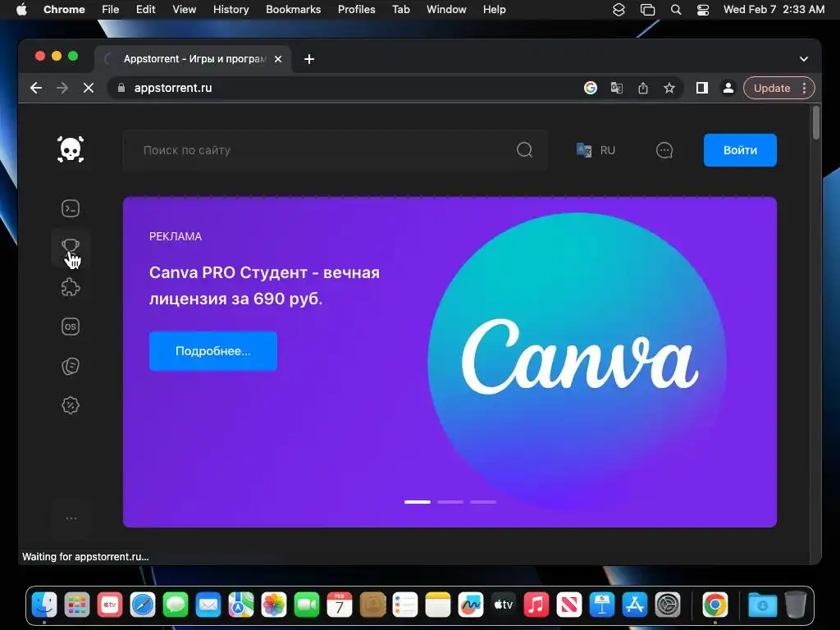Click the share page icon
840x630 pixels.
(x=643, y=88)
